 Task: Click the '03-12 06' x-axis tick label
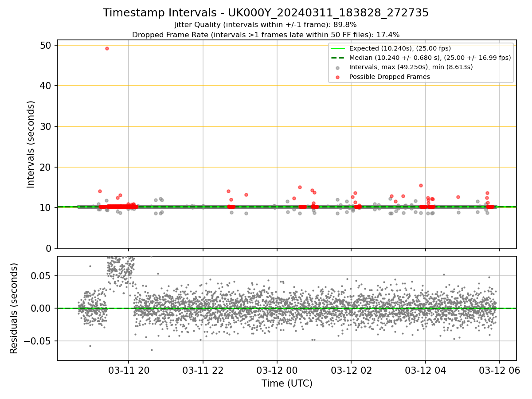click(500, 370)
